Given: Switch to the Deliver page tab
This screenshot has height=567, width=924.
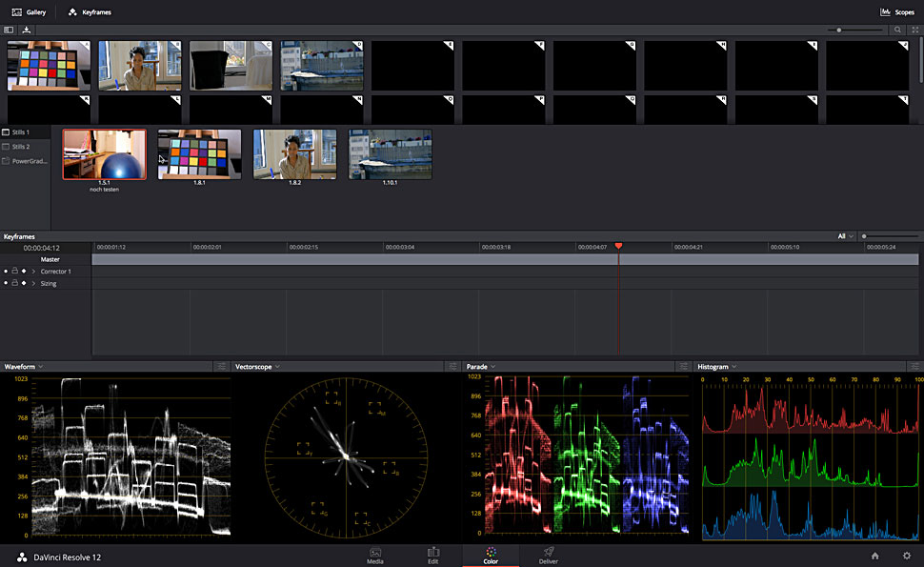Looking at the screenshot, I should [x=549, y=556].
